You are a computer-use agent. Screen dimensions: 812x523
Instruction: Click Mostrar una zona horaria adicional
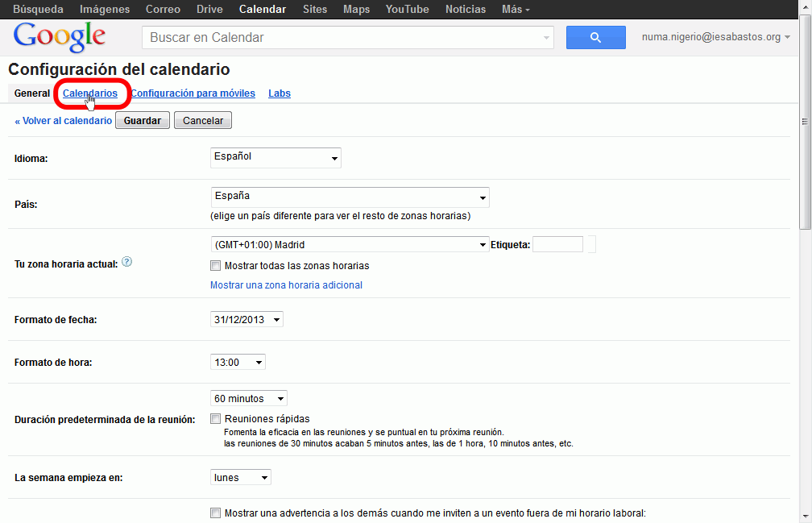click(286, 284)
